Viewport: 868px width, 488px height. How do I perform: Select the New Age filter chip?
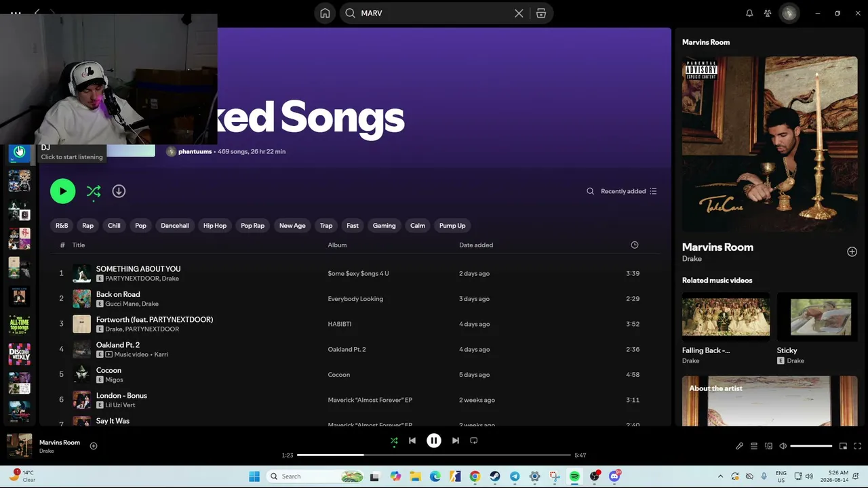292,226
